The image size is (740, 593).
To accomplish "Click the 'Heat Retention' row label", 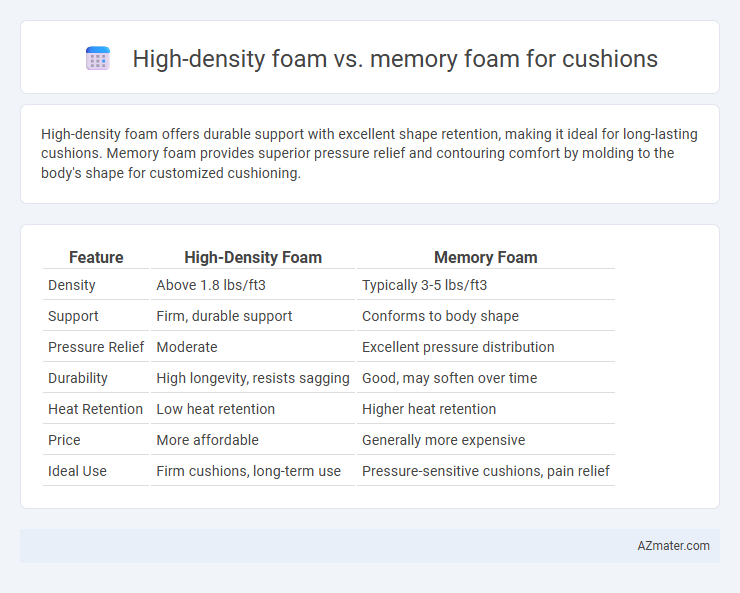I will pyautogui.click(x=96, y=409).
